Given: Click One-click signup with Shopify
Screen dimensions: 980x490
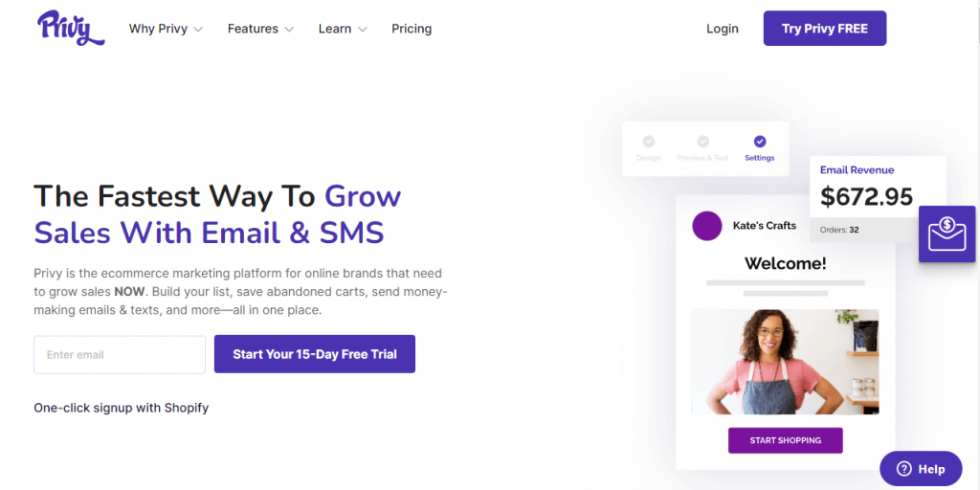Looking at the screenshot, I should [122, 408].
